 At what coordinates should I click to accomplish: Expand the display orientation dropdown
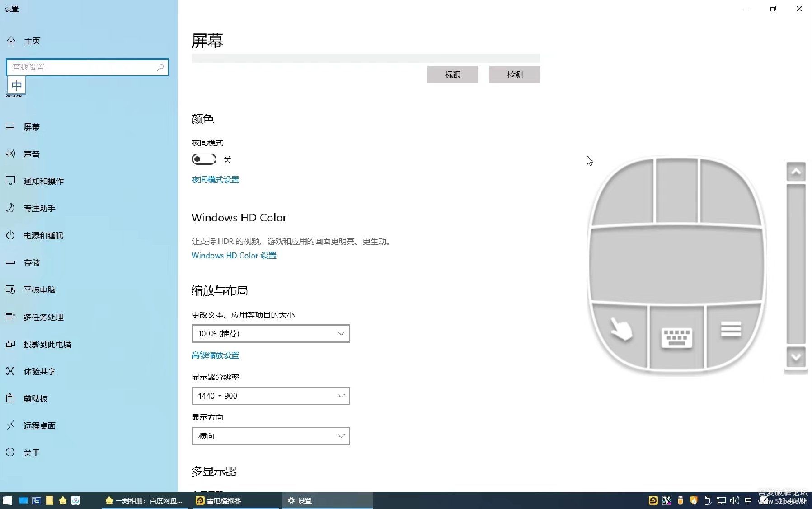point(271,436)
